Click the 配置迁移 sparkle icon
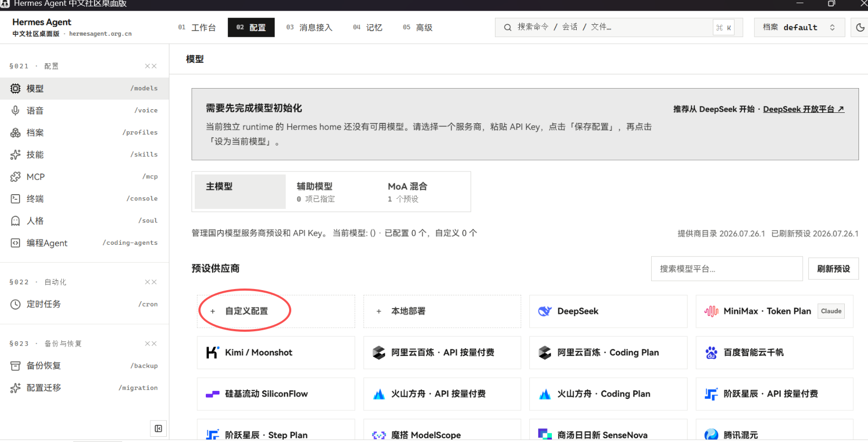 click(16, 388)
